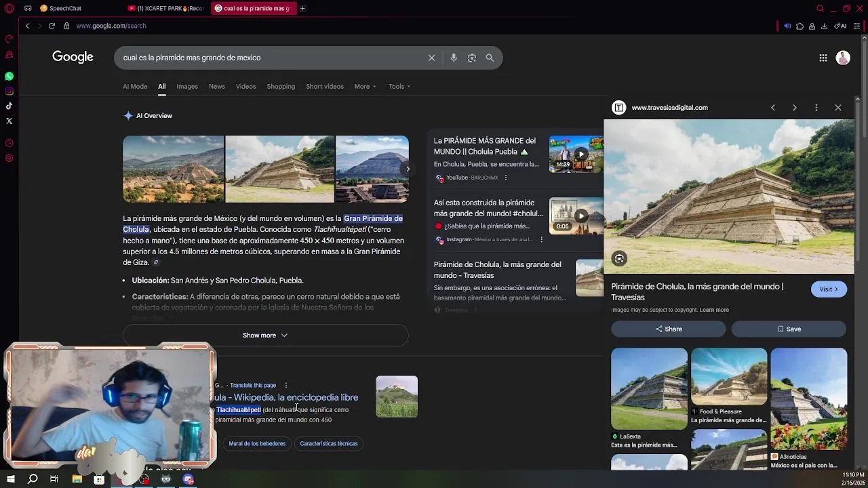Screen dimensions: 868x488
Task: Open the Wikipedia, la enciclopedia libre result
Action: 287,397
